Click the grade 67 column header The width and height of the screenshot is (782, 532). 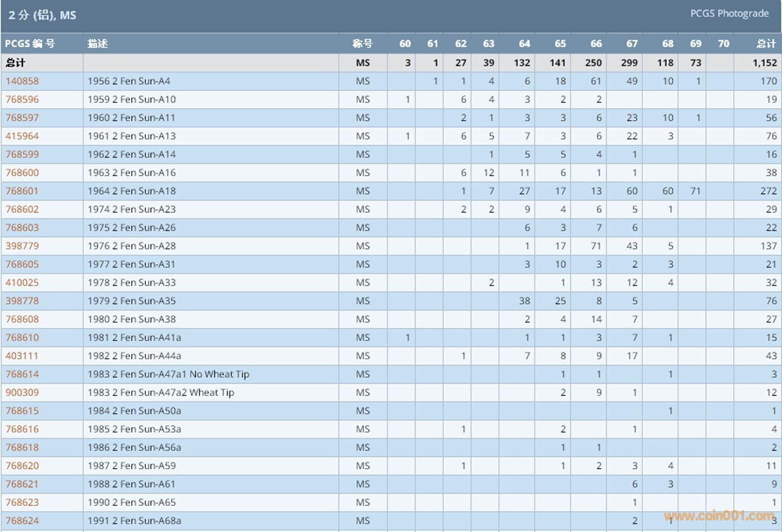[632, 44]
